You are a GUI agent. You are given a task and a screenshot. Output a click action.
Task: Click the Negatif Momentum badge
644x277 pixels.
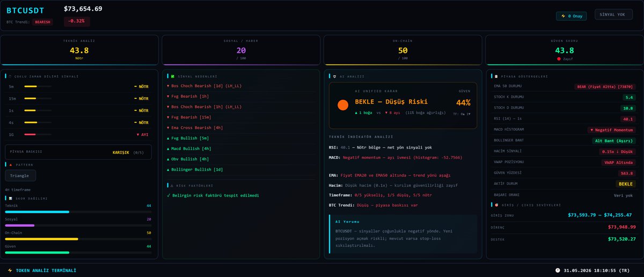click(x=611, y=130)
